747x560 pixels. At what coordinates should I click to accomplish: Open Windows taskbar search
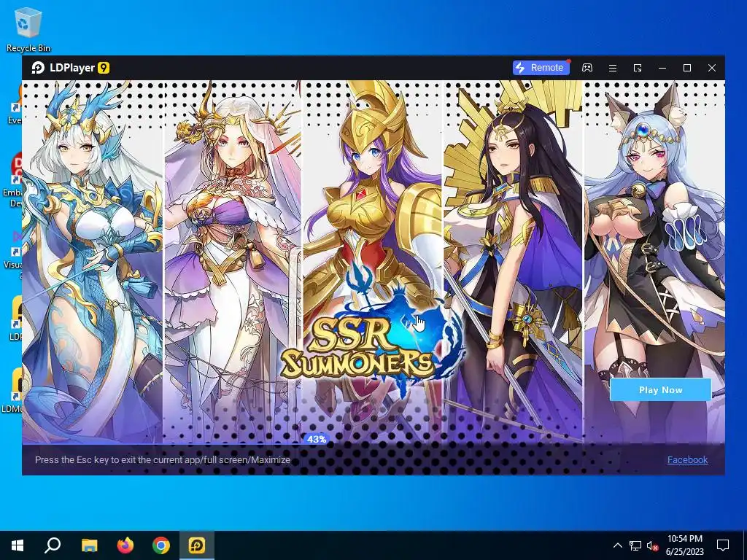(x=53, y=545)
